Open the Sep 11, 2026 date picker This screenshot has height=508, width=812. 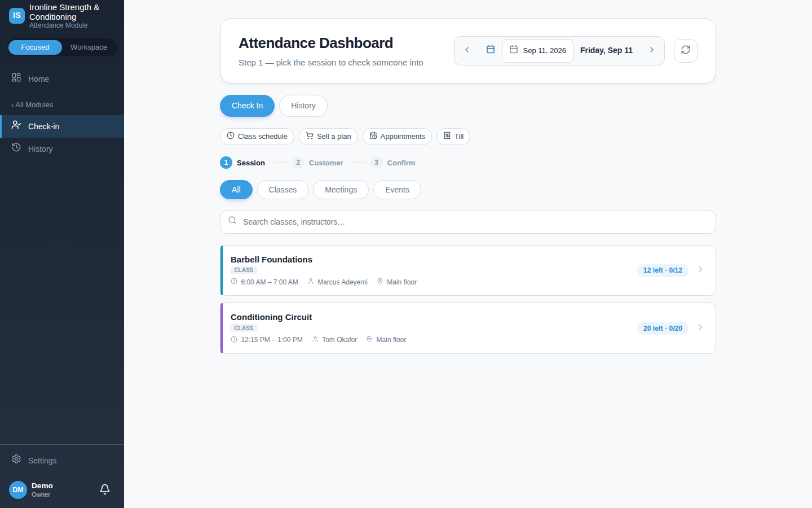point(537,50)
